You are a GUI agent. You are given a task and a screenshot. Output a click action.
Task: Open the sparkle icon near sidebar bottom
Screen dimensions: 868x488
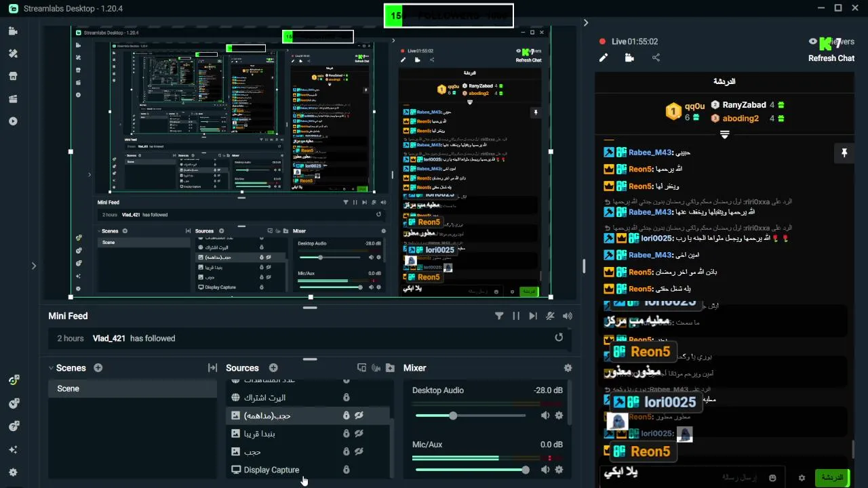coord(13,449)
